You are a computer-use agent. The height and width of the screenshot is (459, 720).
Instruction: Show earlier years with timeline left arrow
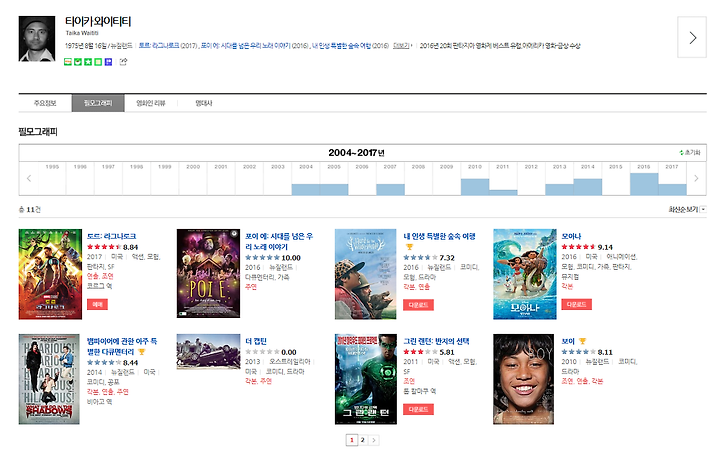point(29,178)
